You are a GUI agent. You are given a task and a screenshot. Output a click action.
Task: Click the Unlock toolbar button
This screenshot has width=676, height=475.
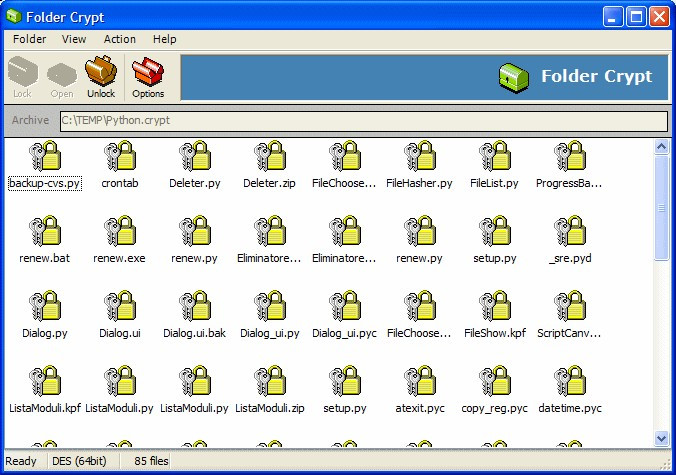101,77
